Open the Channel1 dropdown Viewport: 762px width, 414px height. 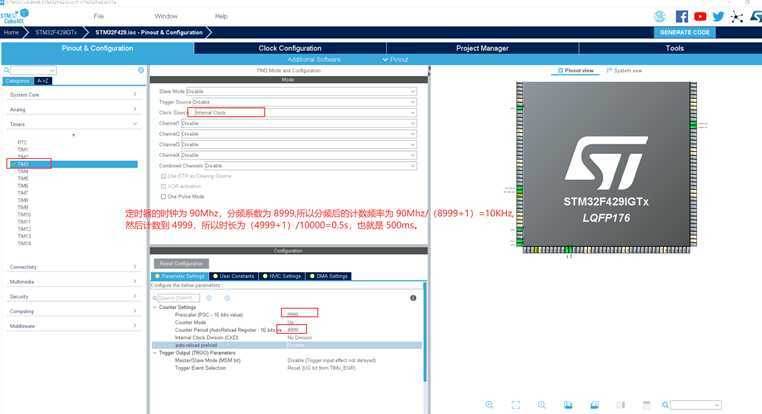[x=298, y=123]
